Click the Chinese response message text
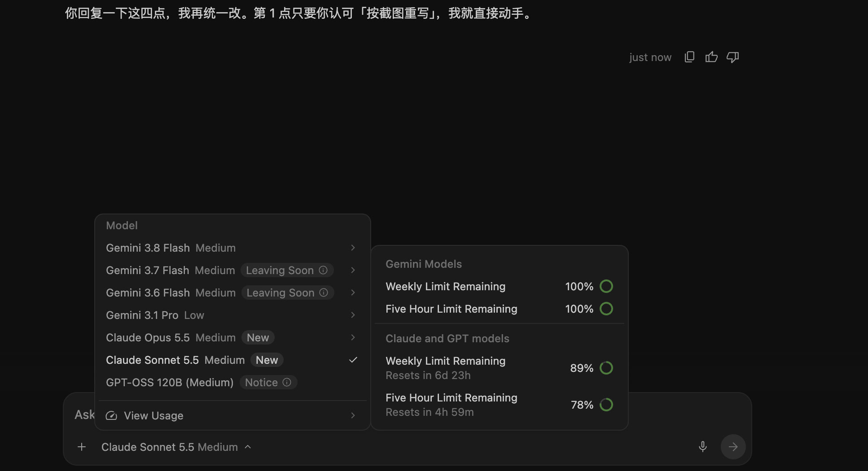The height and width of the screenshot is (471, 868). coord(298,13)
